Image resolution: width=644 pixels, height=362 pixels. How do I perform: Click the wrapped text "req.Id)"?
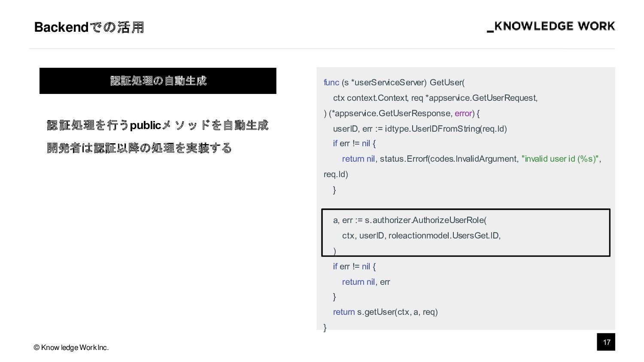(336, 174)
